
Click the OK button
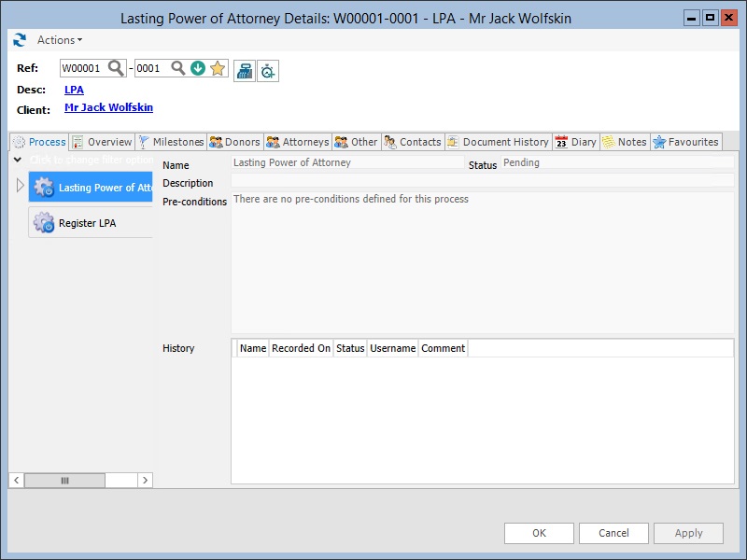(x=539, y=533)
